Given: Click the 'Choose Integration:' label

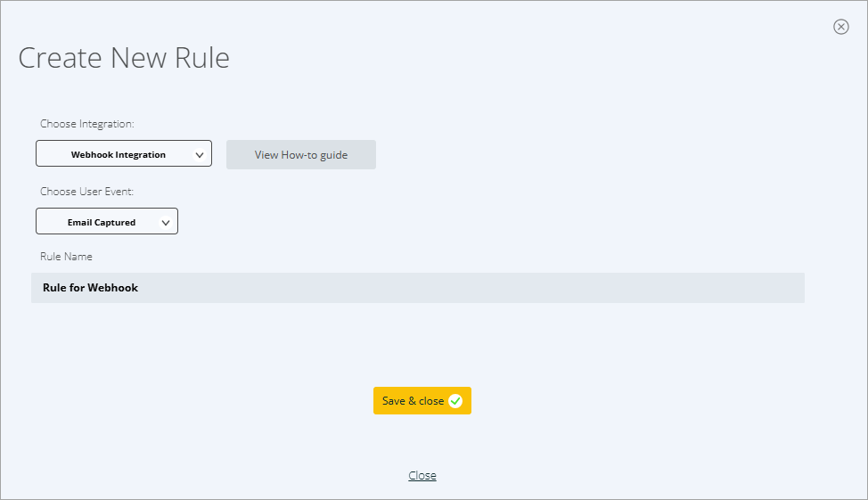Looking at the screenshot, I should click(86, 124).
